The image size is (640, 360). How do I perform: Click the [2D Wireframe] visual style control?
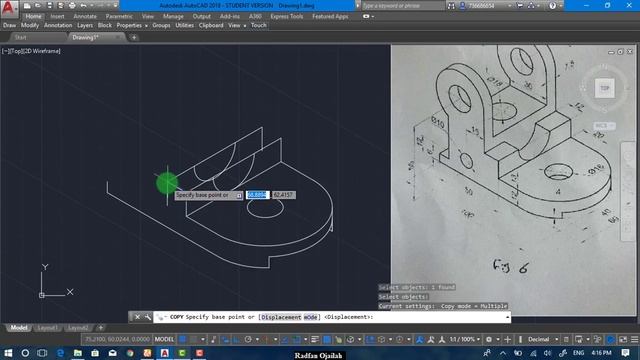[41, 51]
